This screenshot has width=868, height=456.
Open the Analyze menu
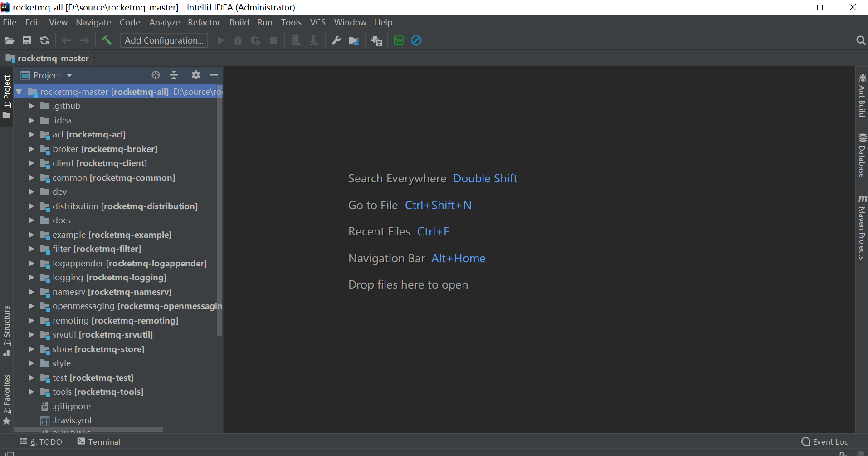tap(165, 22)
